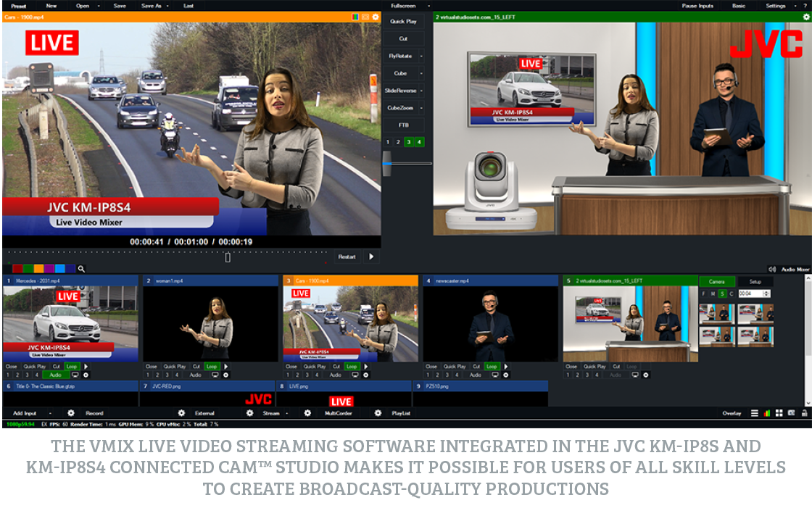
Task: Select the orange color swatch filter
Action: pyautogui.click(x=38, y=268)
